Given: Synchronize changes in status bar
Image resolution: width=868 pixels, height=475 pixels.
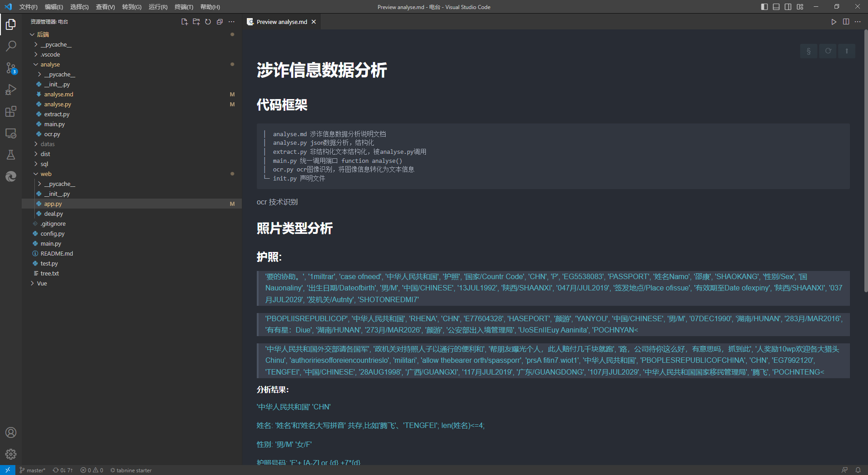Looking at the screenshot, I should click(x=63, y=470).
